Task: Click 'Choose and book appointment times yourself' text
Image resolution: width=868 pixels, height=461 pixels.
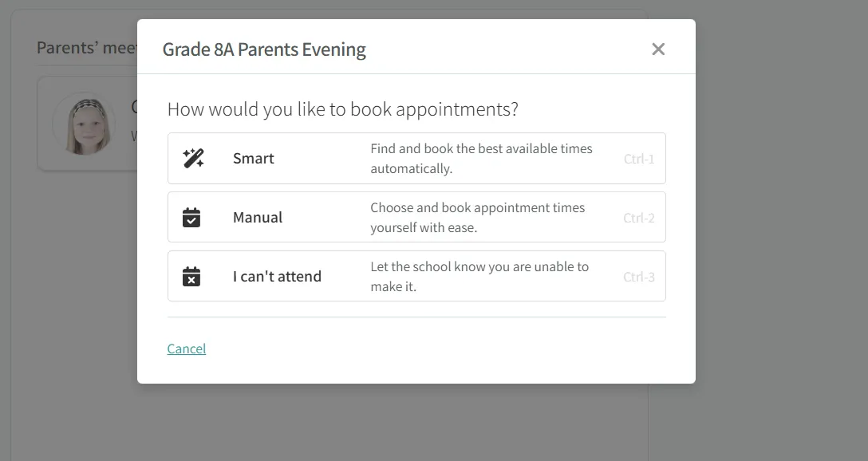Action: coord(477,208)
